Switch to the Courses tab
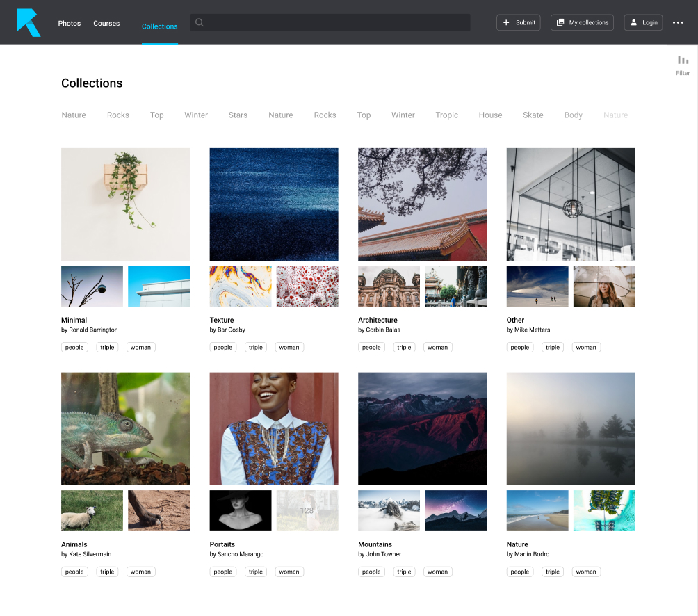The image size is (698, 616). [x=106, y=23]
